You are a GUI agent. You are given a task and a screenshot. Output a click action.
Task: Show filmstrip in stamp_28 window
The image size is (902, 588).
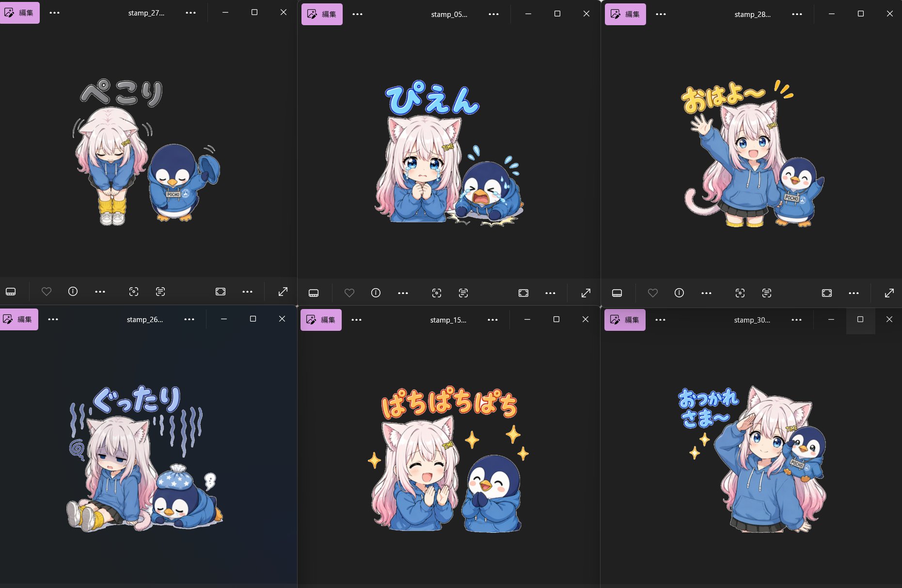click(617, 293)
